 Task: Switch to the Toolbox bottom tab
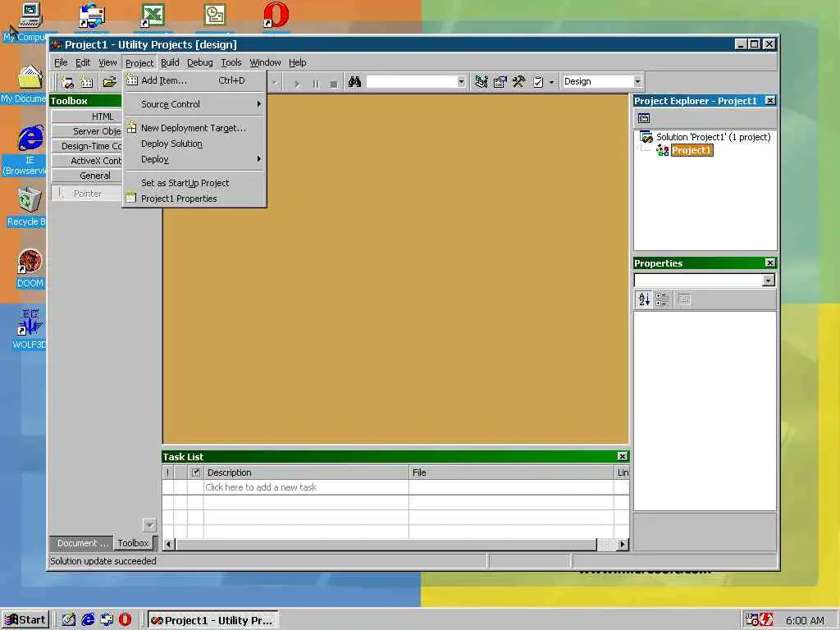tap(134, 543)
